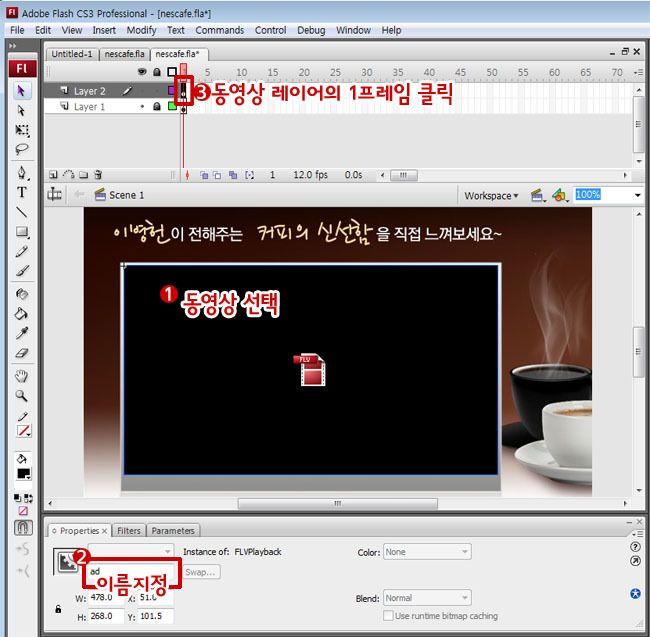Click the Y position field 101.5

coord(155,616)
